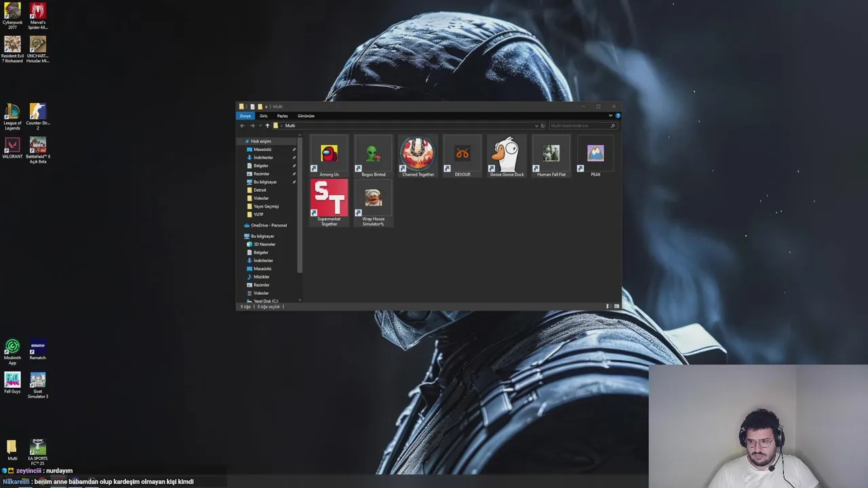Image resolution: width=868 pixels, height=488 pixels.
Task: Click the refresh icon in address bar
Action: click(x=542, y=125)
